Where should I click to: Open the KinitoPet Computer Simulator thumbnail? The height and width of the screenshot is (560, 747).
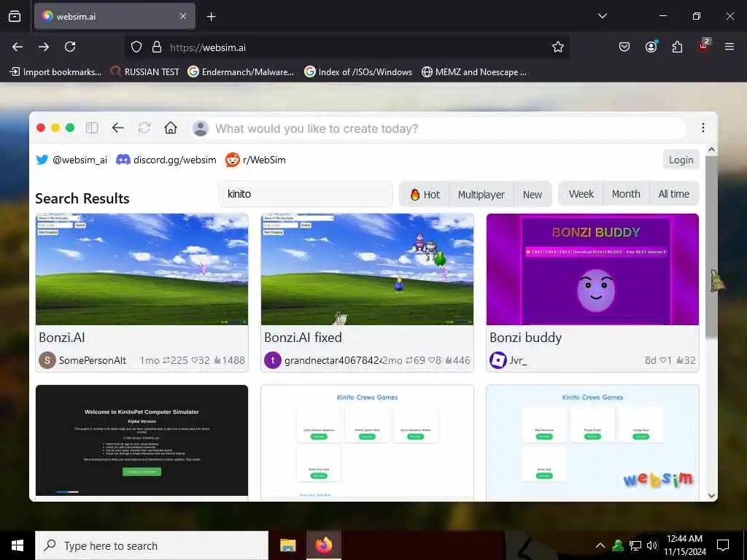pos(142,440)
